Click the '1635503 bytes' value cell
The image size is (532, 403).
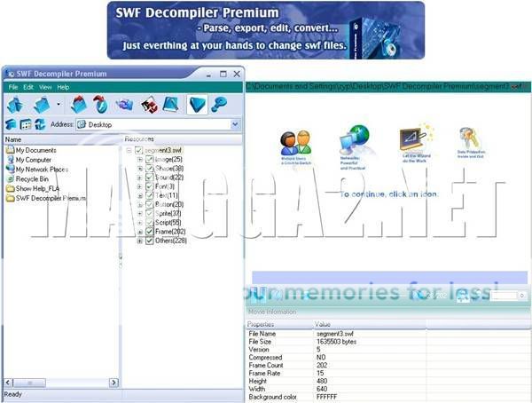tap(336, 342)
